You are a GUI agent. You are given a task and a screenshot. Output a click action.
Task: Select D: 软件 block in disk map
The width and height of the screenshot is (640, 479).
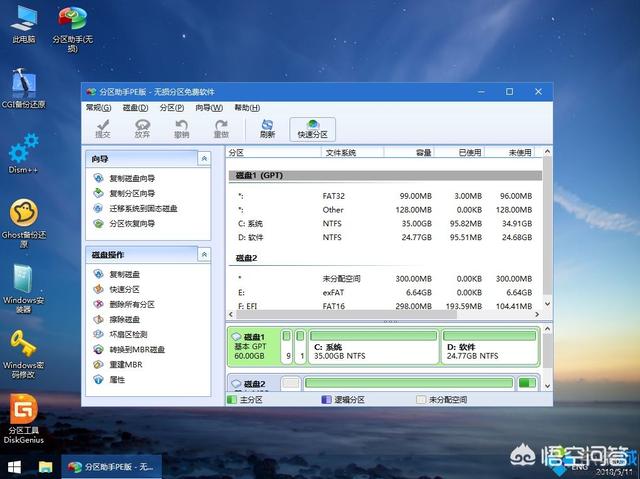(488, 349)
